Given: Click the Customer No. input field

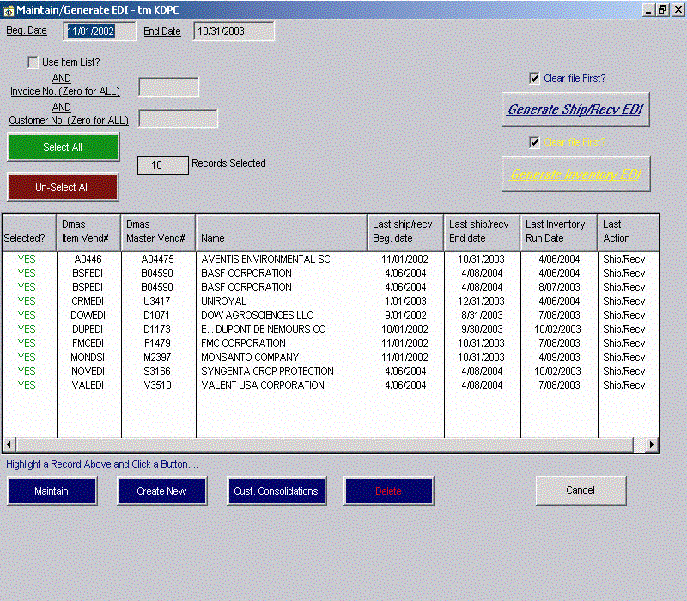Looking at the screenshot, I should 178,119.
